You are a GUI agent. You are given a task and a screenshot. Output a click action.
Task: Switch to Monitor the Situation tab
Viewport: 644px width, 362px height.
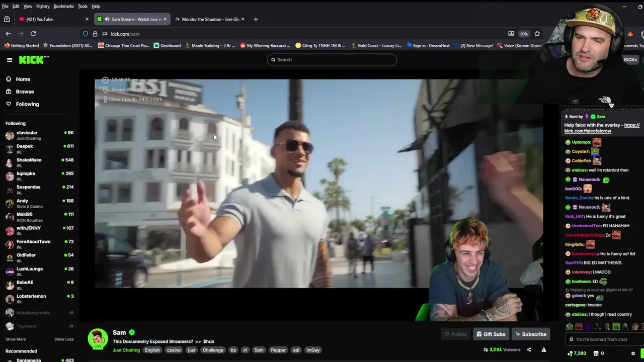tap(210, 19)
